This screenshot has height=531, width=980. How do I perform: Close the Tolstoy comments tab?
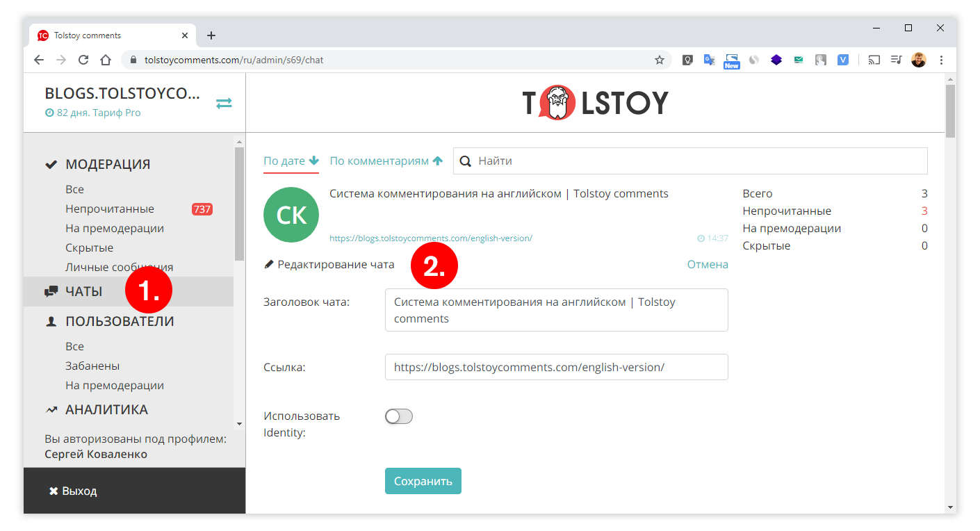(185, 35)
